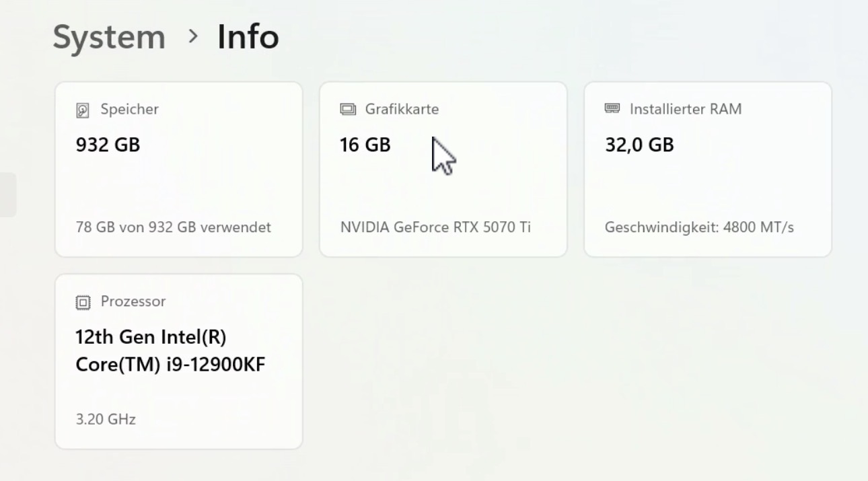
Task: Click the Intel Core i9-12900KF processor name
Action: pyautogui.click(x=170, y=350)
